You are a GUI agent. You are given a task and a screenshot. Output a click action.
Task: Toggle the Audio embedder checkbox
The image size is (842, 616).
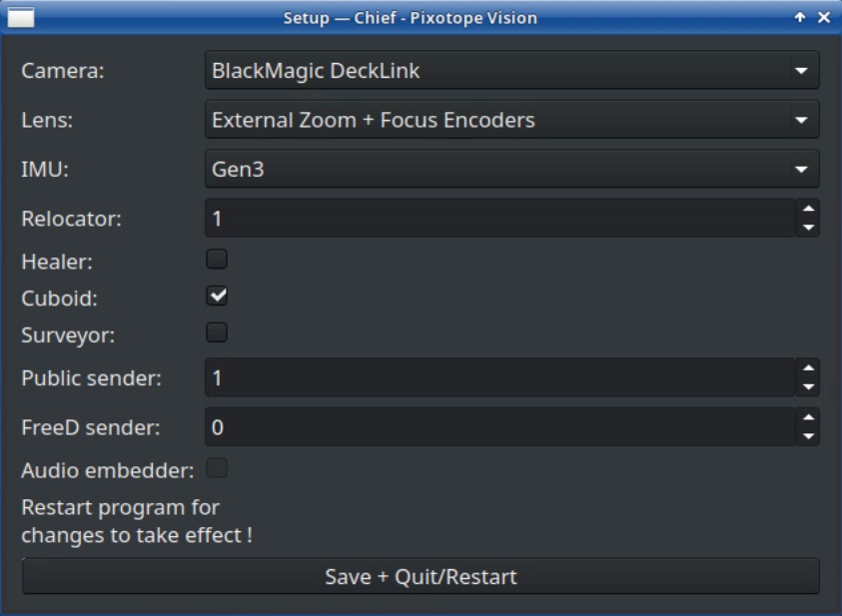tap(217, 467)
